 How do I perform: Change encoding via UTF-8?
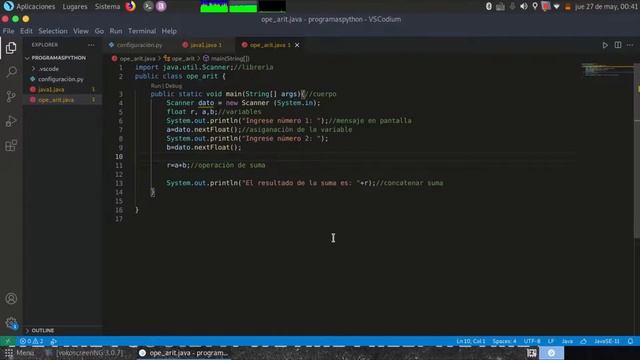coord(532,341)
